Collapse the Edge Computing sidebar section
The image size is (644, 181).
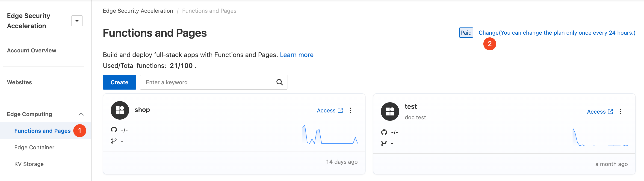pos(81,114)
